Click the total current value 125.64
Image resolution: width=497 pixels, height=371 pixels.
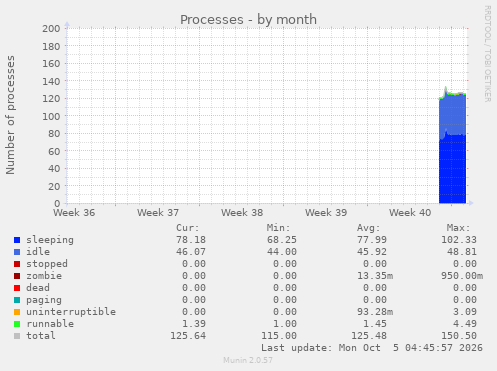coord(188,336)
